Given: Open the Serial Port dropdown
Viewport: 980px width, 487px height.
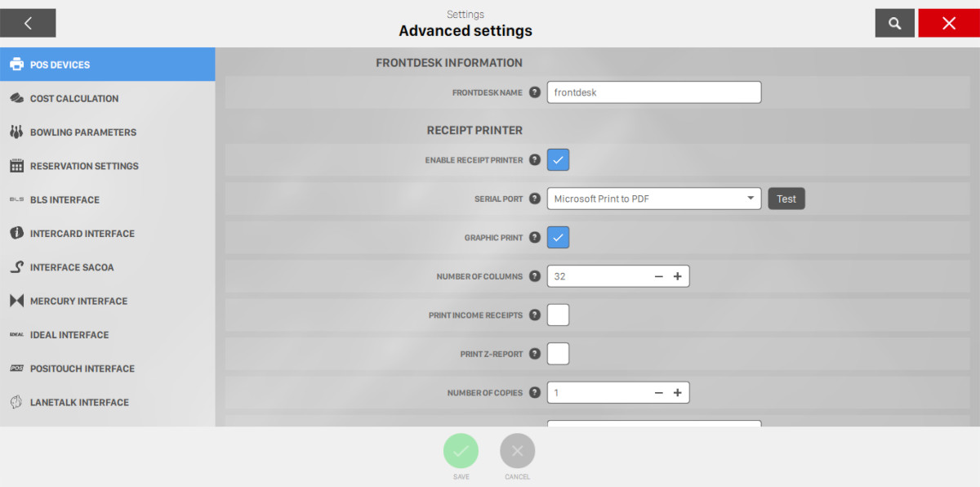Looking at the screenshot, I should pos(653,199).
